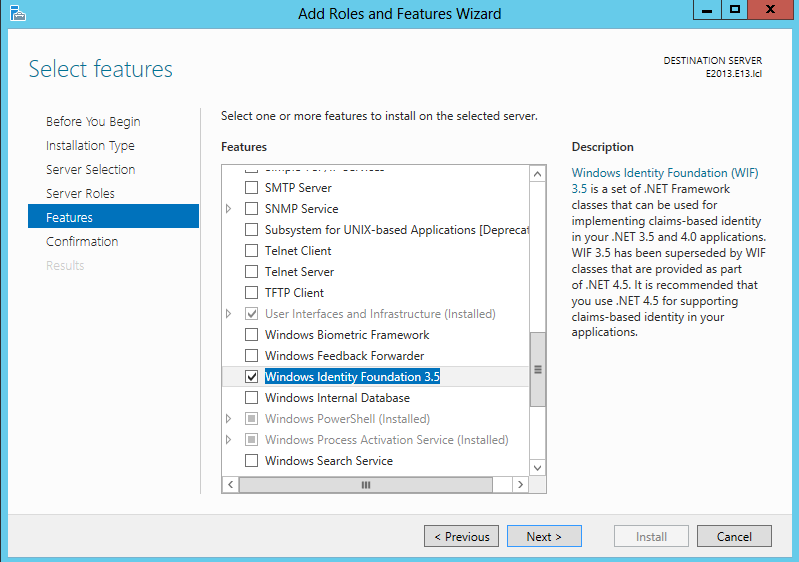Viewport: 799px width, 562px height.
Task: Select Windows Internal Database label
Action: [337, 397]
